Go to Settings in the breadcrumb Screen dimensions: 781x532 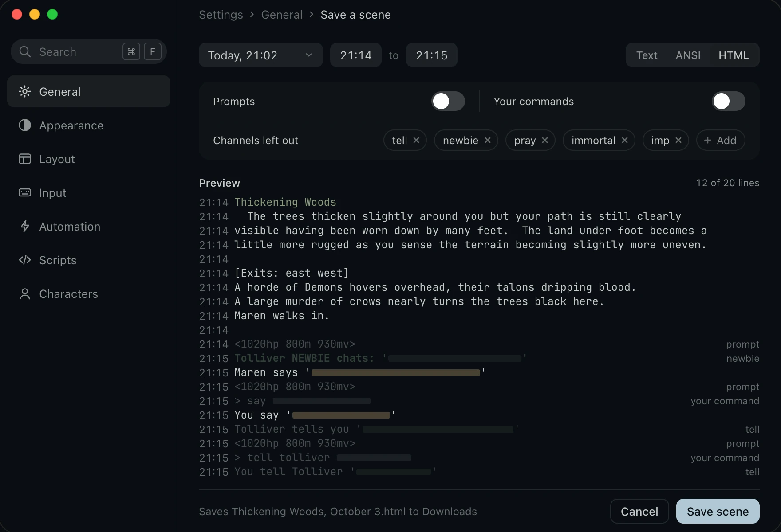[x=221, y=15]
